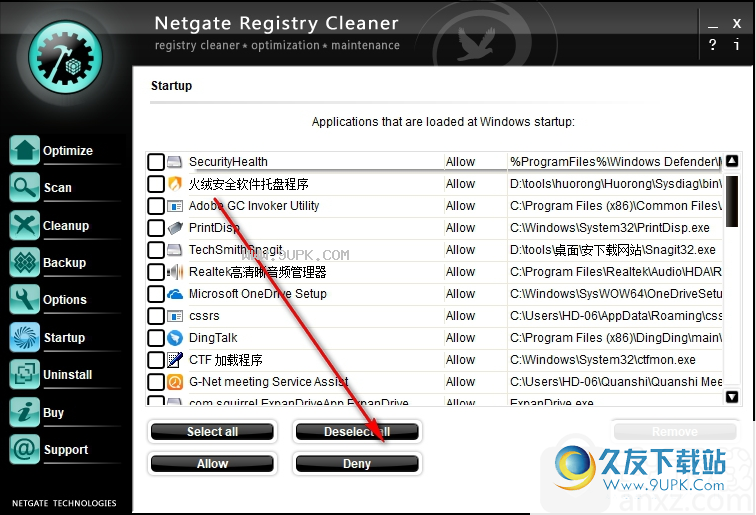Click the CTF loader pen icon
This screenshot has width=756, height=515.
tap(175, 360)
